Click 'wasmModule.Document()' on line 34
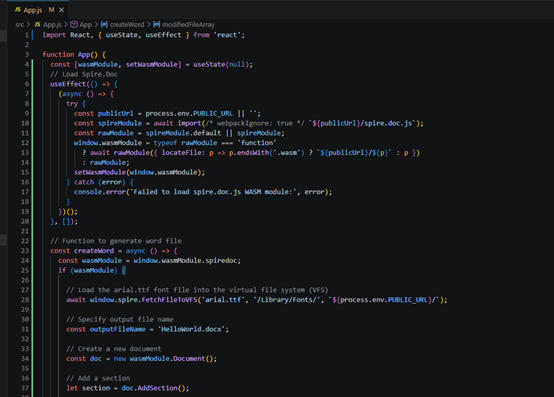 point(171,359)
